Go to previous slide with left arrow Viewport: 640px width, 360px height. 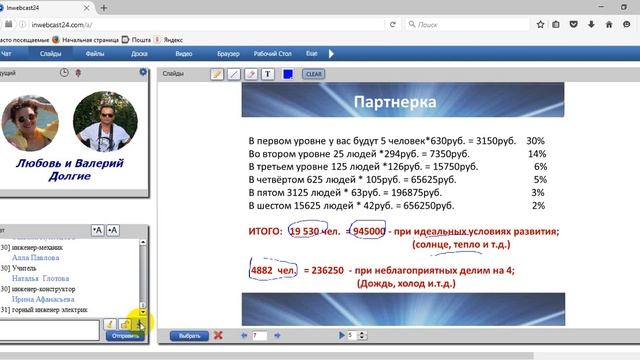[244, 335]
